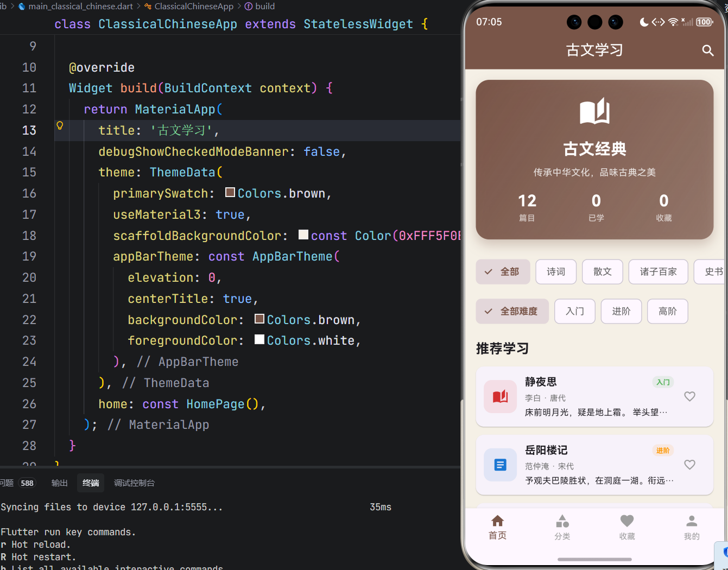This screenshot has width=728, height=570.
Task: Favorite the 静夜思 card with its heart icon
Action: 689,396
